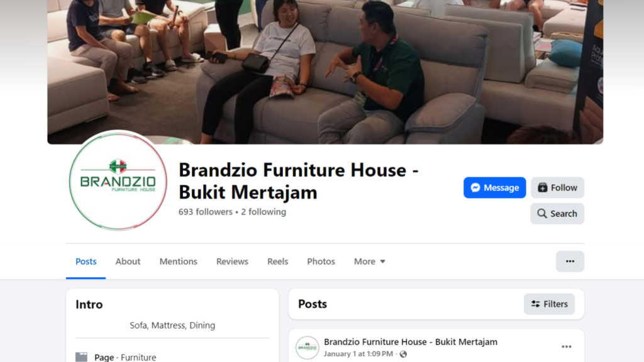
Task: Click the magnifying glass Search icon
Action: [542, 214]
